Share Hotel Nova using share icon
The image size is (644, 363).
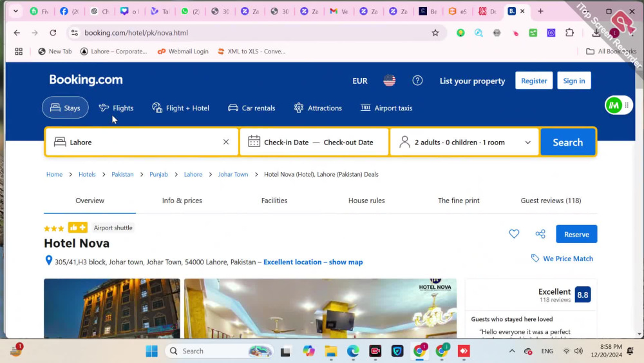click(540, 234)
